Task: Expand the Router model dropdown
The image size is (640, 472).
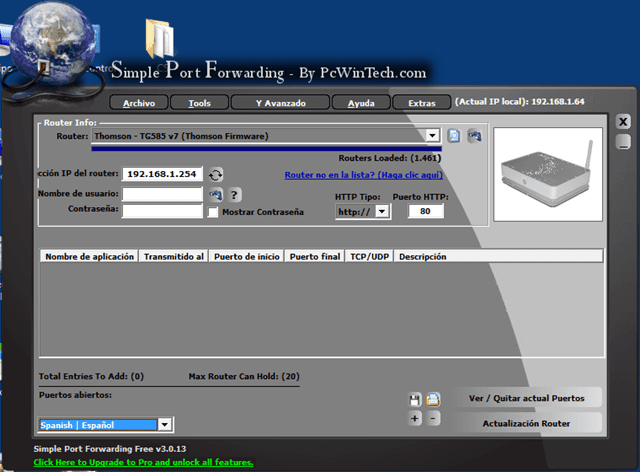Action: 432,135
